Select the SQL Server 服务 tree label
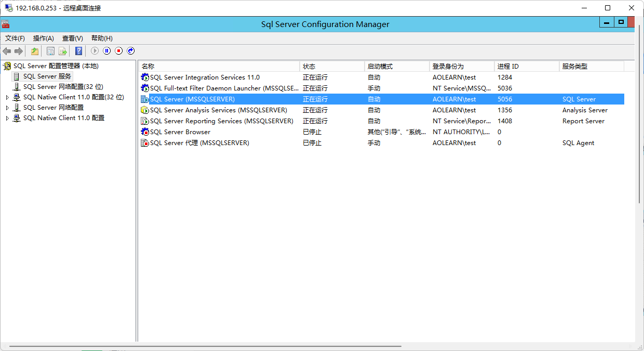Viewport: 644px width, 351px height. coord(47,76)
